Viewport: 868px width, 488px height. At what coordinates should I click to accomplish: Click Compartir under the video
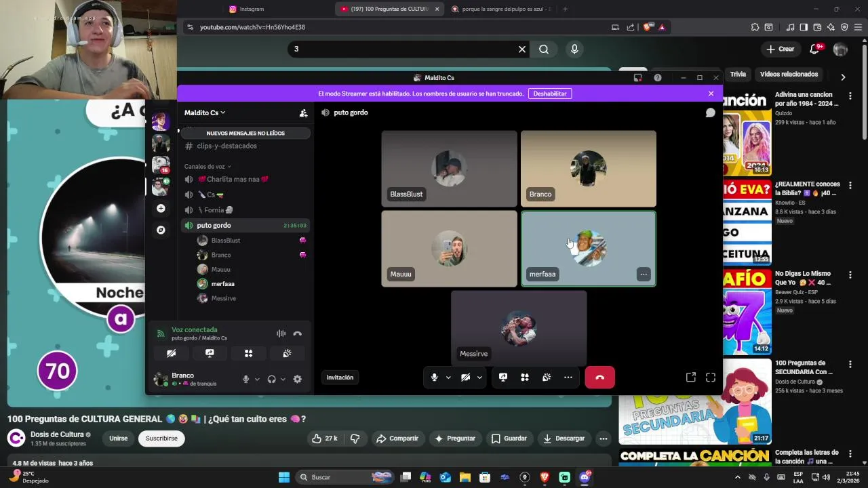point(397,439)
